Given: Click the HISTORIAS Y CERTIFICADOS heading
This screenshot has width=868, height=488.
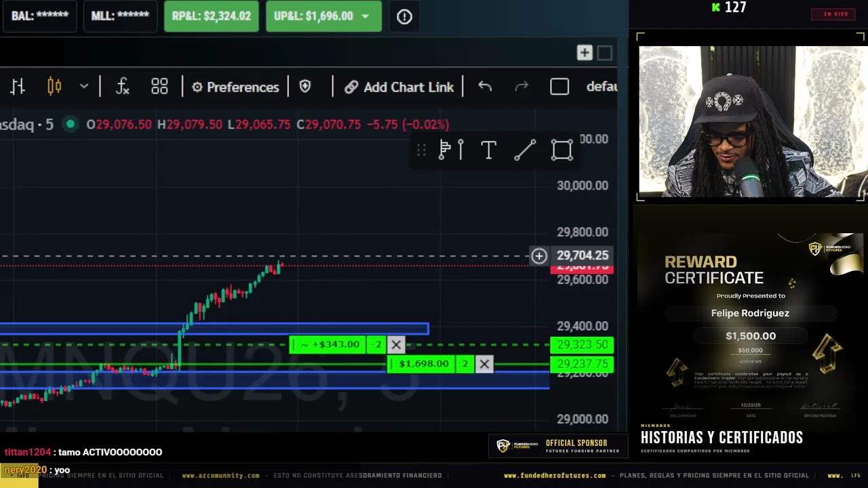Looking at the screenshot, I should point(722,438).
